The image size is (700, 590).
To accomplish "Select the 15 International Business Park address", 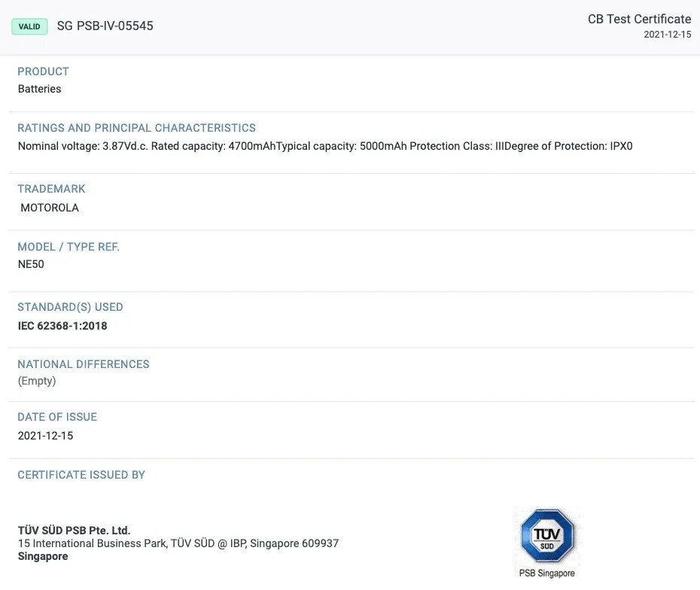I will 178,543.
